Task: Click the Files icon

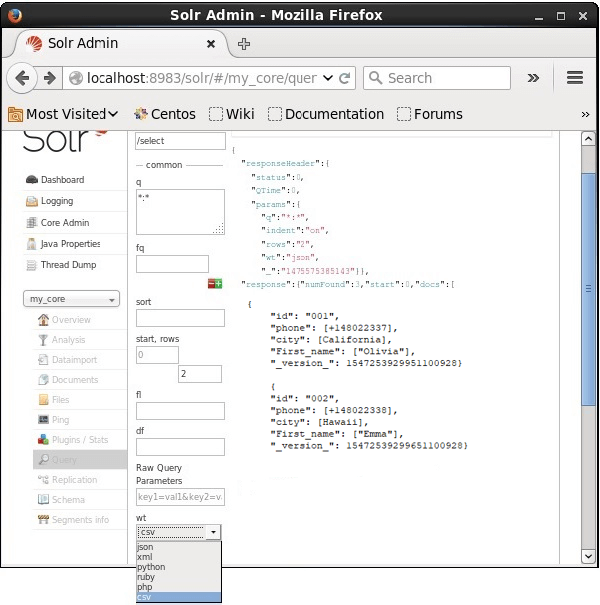Action: tap(43, 400)
